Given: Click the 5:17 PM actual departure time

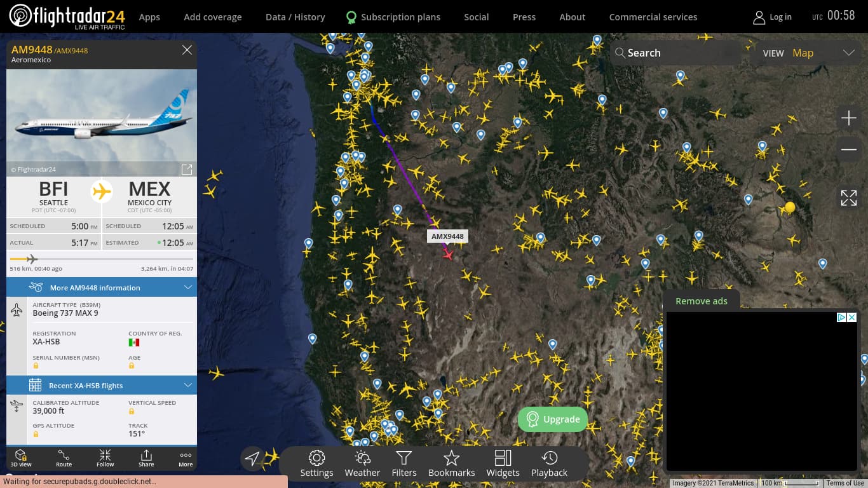Looking at the screenshot, I should click(85, 243).
